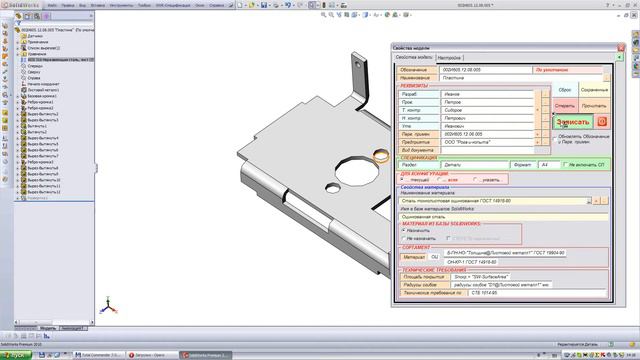This screenshot has height=360, width=640.
Task: Click the Total Commander taskbar button
Action: 98,355
